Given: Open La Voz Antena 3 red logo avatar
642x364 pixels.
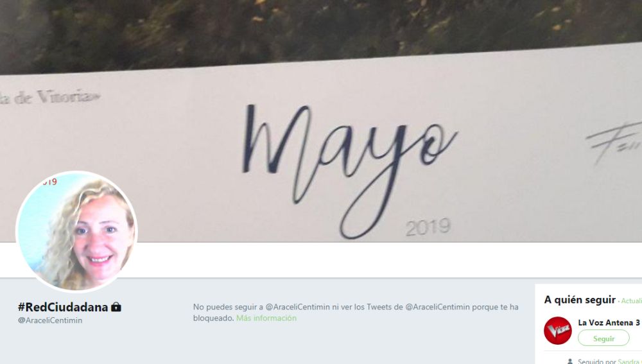Looking at the screenshot, I should click(x=557, y=331).
